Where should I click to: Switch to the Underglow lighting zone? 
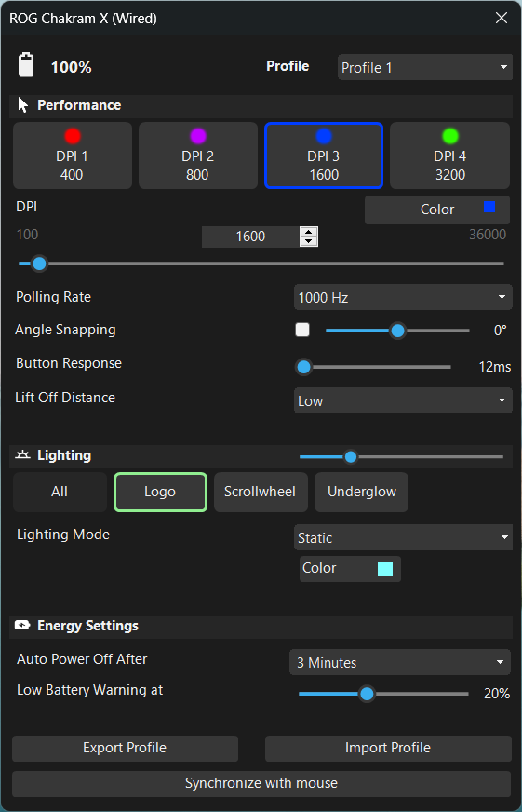point(362,492)
